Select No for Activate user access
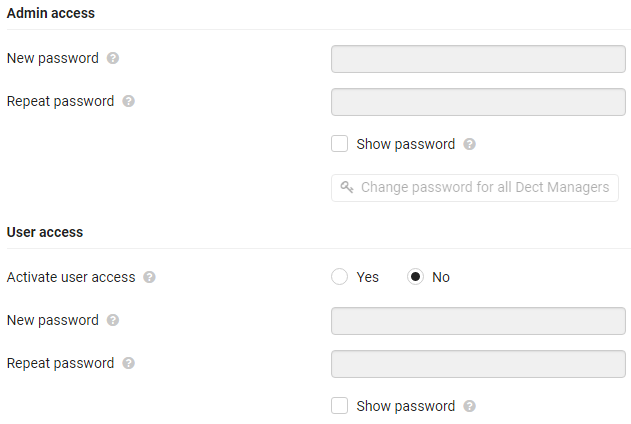The width and height of the screenshot is (631, 424). 415,277
